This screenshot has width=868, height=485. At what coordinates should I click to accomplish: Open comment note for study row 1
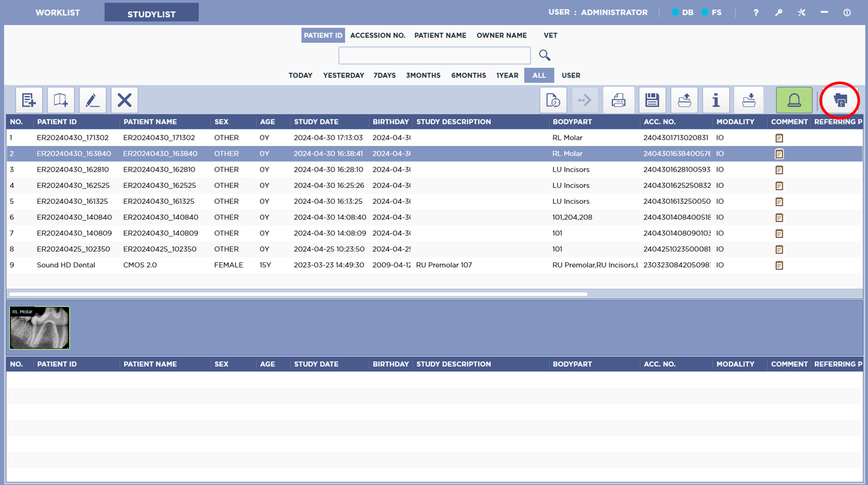[x=779, y=138]
